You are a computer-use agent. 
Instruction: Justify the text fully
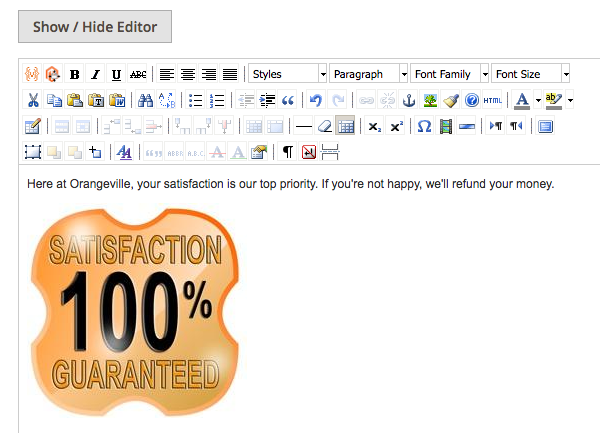point(230,74)
